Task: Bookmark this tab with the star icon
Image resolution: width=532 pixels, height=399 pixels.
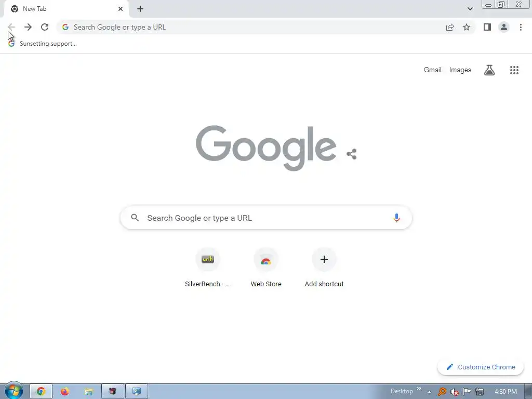Action: [x=467, y=27]
